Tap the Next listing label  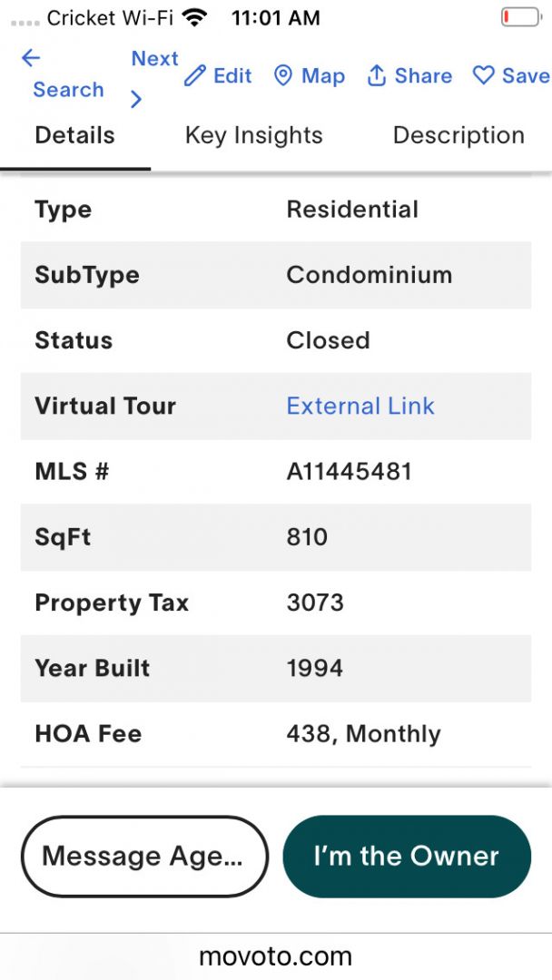pos(154,59)
